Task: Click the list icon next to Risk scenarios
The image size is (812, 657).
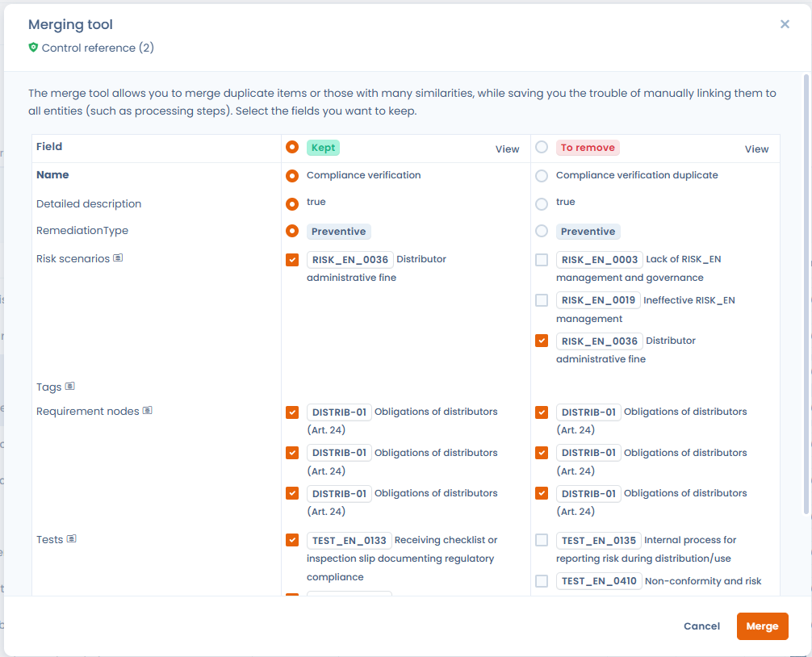Action: click(118, 257)
